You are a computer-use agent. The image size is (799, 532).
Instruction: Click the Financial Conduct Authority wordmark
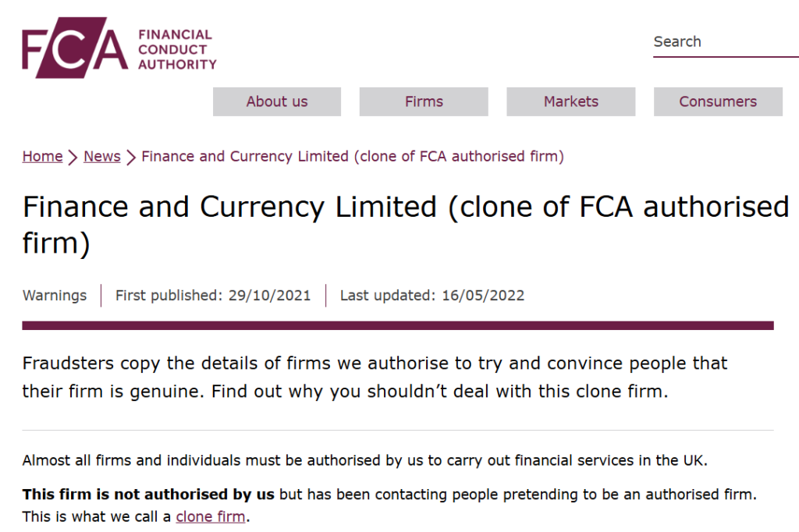coord(177,49)
